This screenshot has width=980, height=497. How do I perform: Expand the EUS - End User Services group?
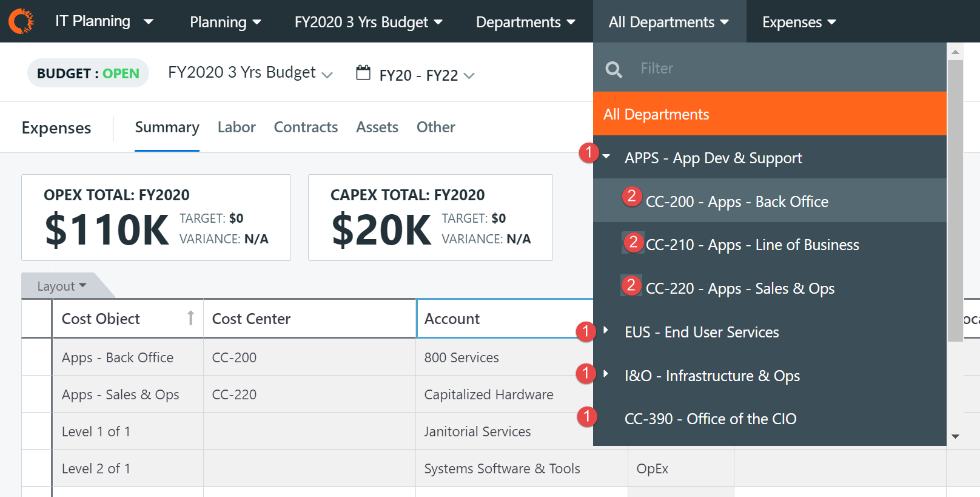point(606,331)
